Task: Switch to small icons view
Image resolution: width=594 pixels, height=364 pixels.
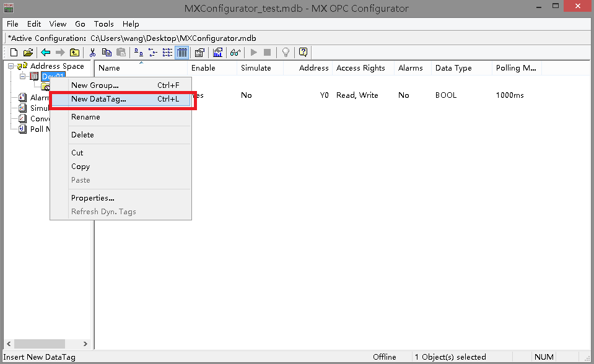Action: pyautogui.click(x=153, y=52)
